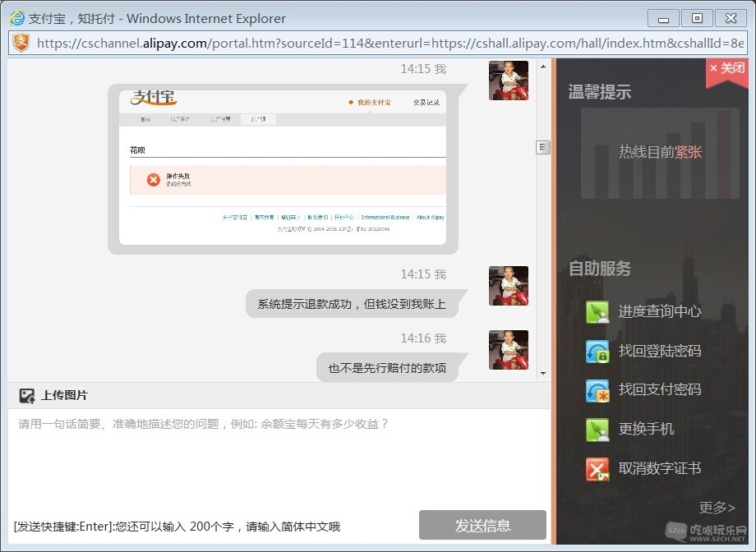Click chat scrollbar up arrow
Screen dimensions: 756x552
tap(543, 67)
